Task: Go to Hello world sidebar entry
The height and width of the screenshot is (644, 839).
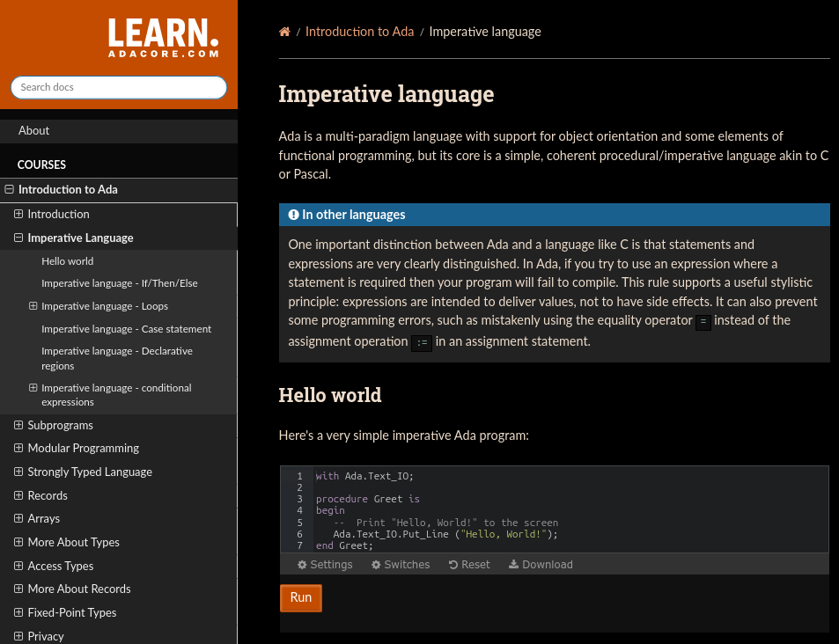Action: point(67,261)
